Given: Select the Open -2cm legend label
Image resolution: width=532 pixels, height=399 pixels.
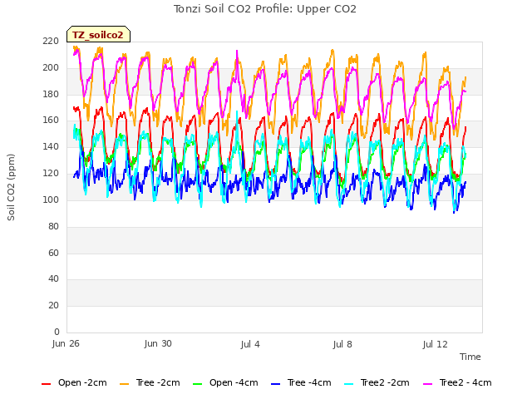Looking at the screenshot, I should [82, 382].
